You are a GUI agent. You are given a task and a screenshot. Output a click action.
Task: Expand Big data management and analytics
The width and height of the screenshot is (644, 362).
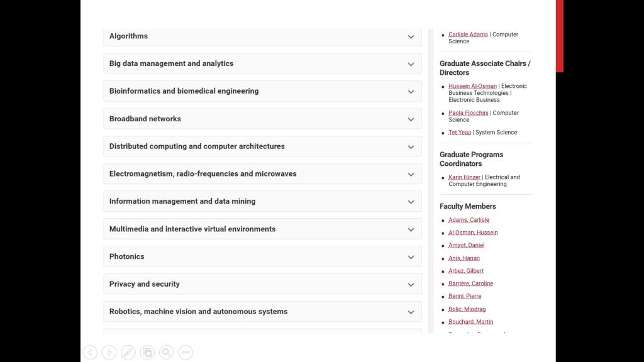411,64
